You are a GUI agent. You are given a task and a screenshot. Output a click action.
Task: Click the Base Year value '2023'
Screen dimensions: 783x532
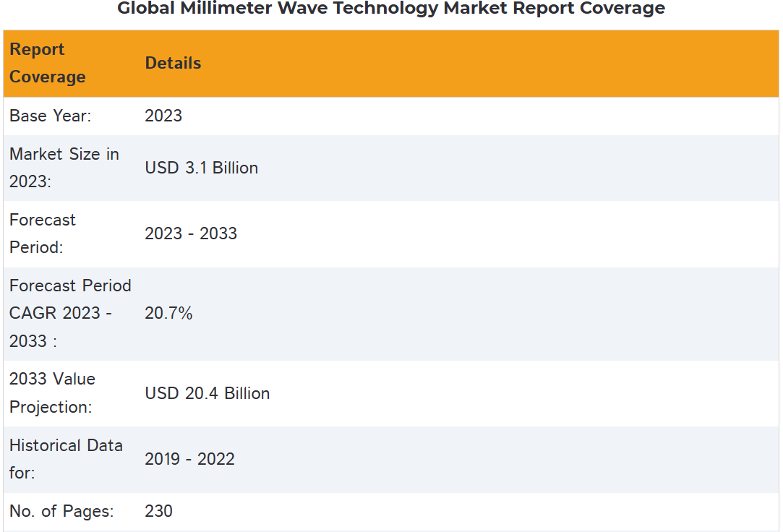pos(163,116)
